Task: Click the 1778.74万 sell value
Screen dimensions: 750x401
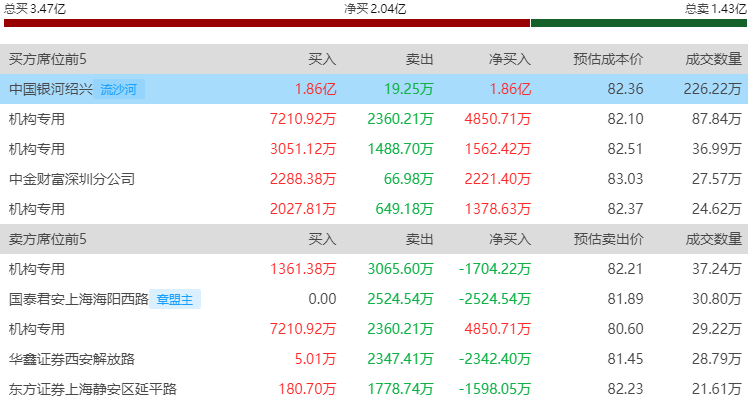Action: 400,389
